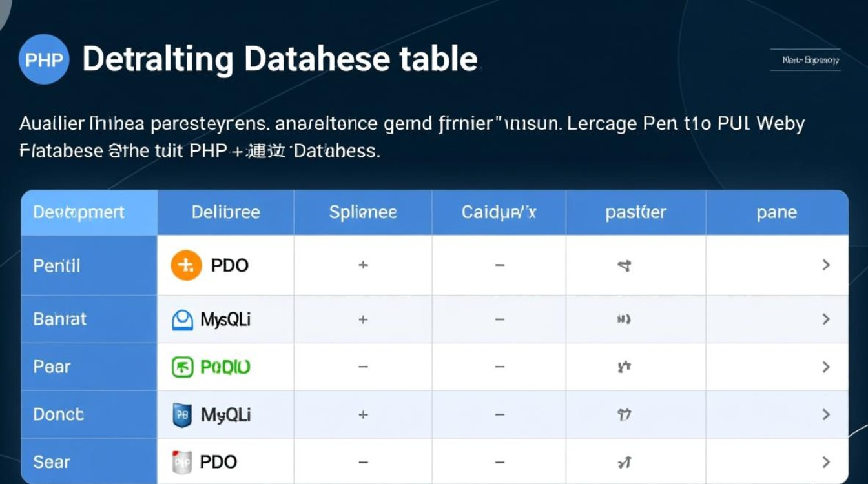Viewport: 868px width, 484px height.
Task: Click the pastier symbol in Donct row
Action: click(624, 415)
